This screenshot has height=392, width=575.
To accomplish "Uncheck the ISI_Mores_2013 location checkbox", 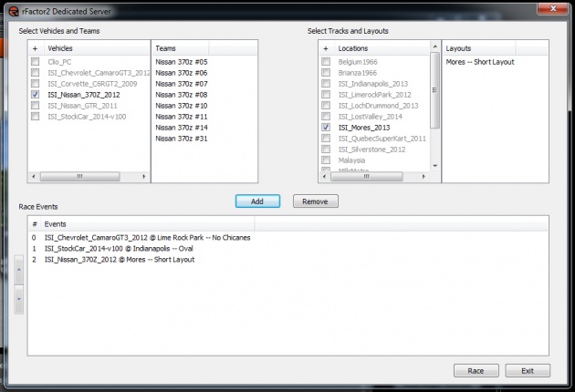I will click(327, 128).
